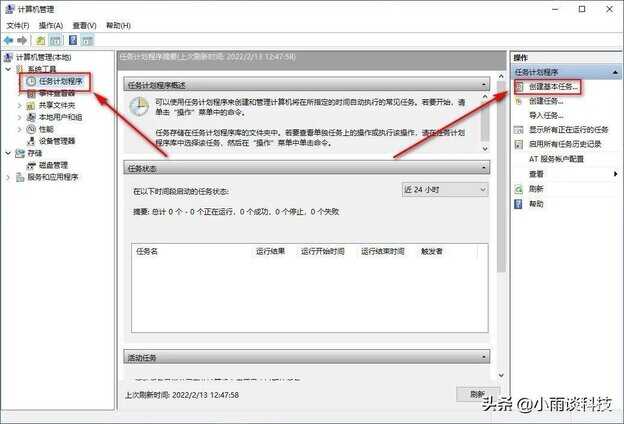The image size is (624, 424).
Task: Click the 启用所有任务历史记录 icon
Action: click(518, 144)
